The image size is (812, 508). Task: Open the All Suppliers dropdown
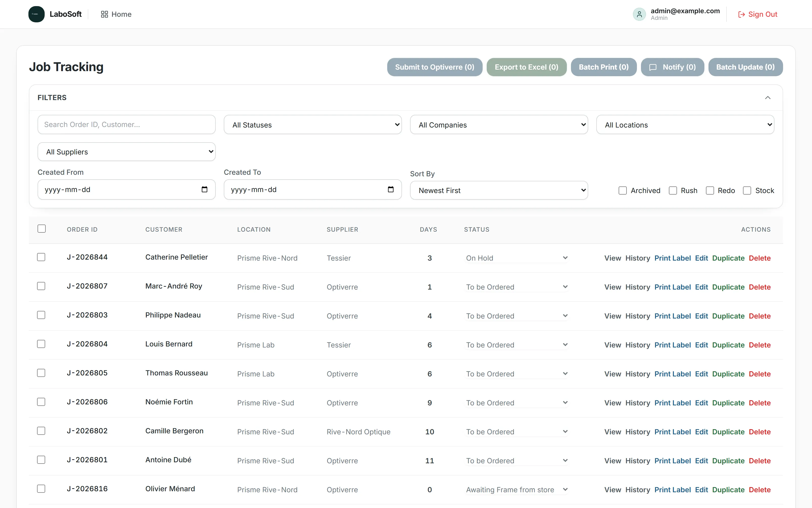click(127, 152)
